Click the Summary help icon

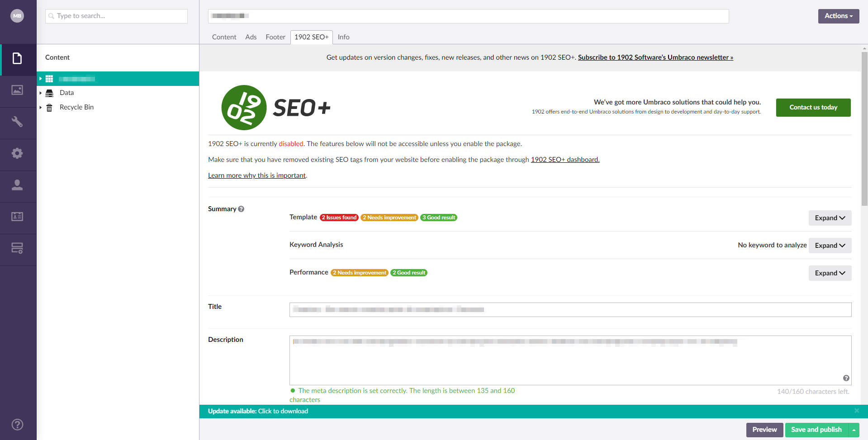pos(241,209)
